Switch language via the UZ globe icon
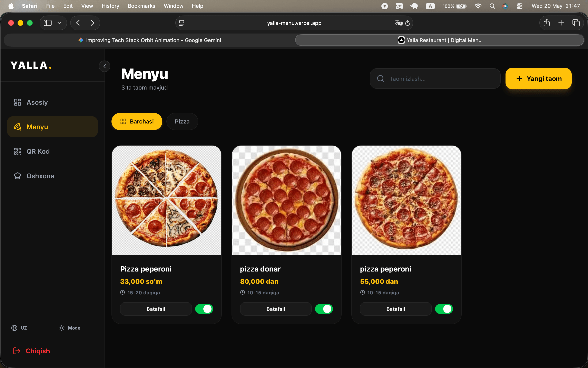 [x=14, y=328]
